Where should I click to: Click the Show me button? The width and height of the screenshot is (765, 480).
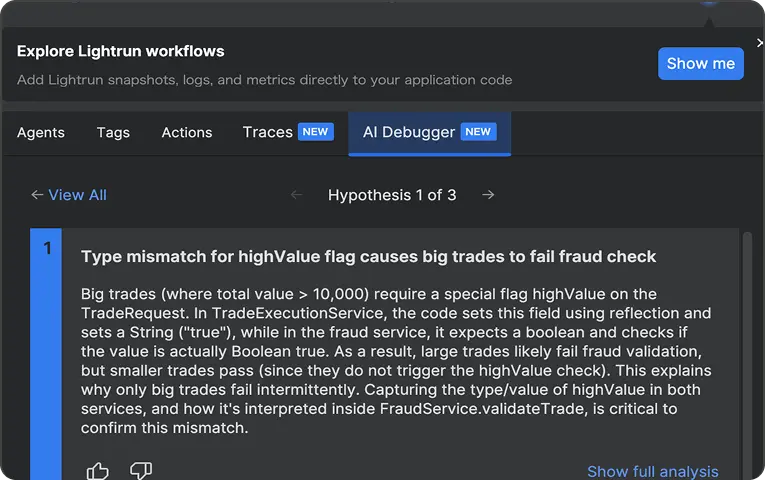click(x=701, y=63)
